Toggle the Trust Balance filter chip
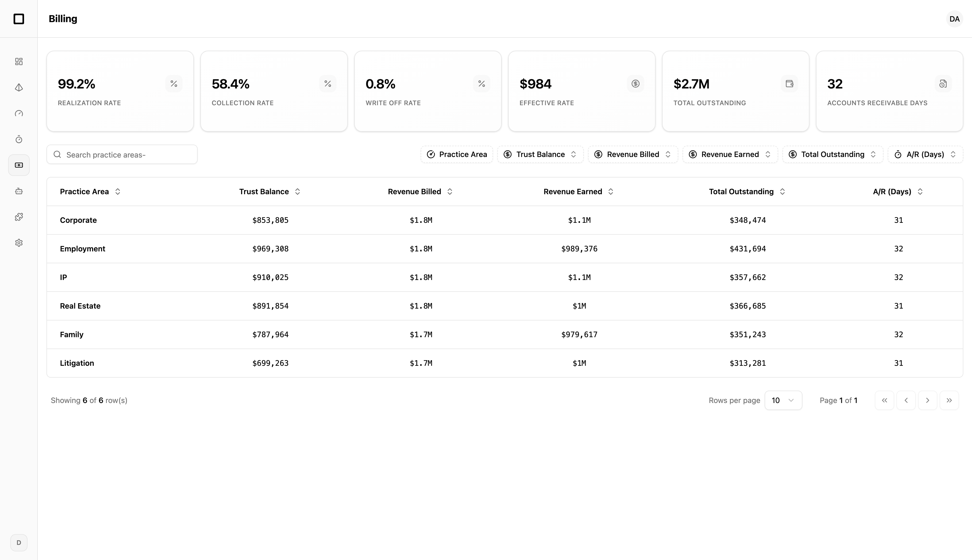 (x=540, y=154)
